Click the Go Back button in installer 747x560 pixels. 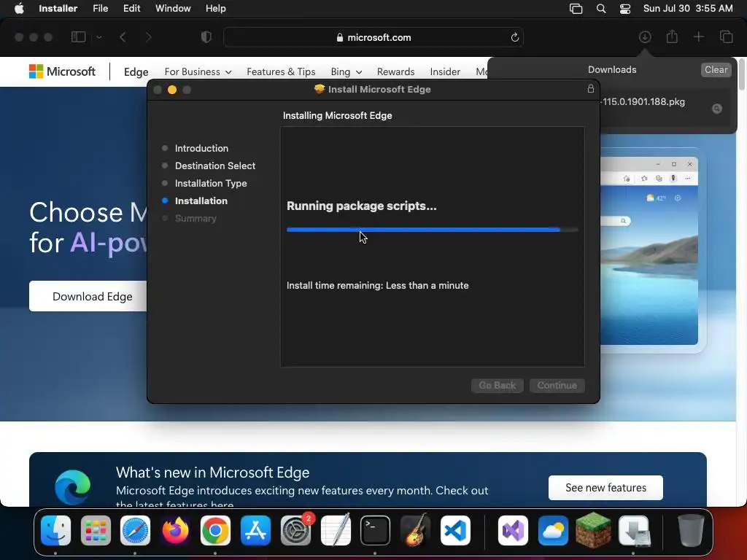pyautogui.click(x=498, y=385)
